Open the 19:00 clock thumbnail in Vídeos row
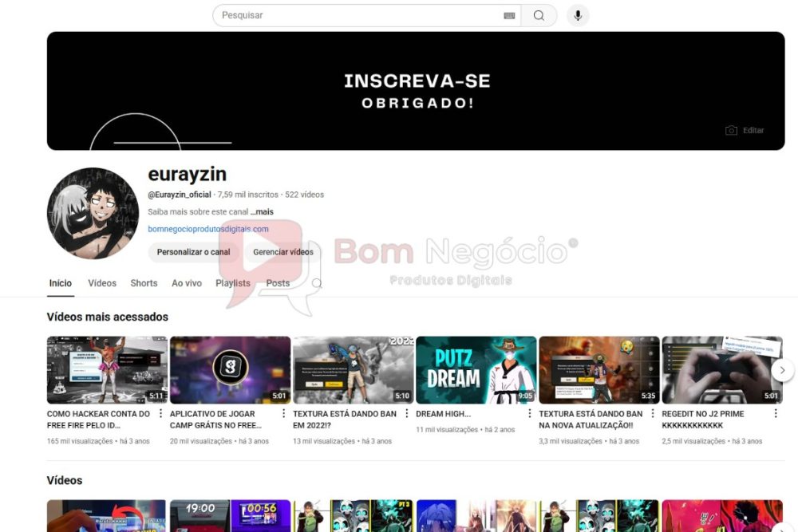Viewport: 798px width, 532px height. pos(230,516)
